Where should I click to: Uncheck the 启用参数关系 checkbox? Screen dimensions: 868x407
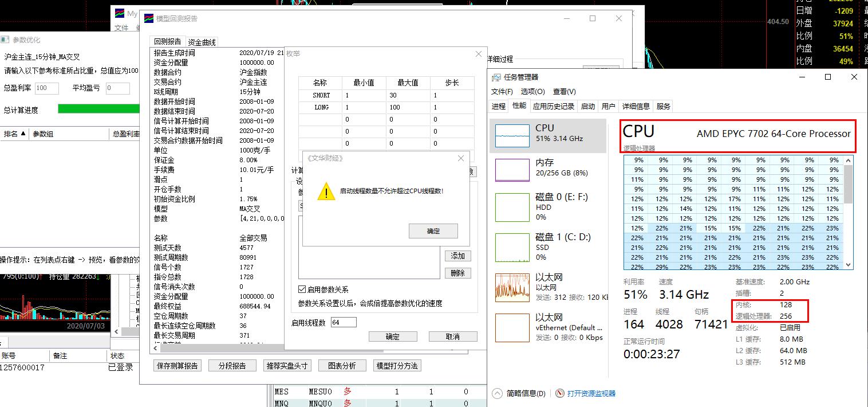click(x=302, y=289)
